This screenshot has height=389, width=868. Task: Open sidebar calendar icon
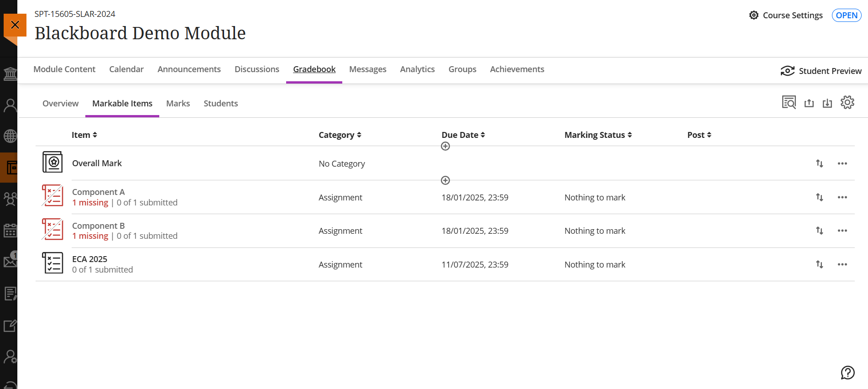[x=10, y=230]
